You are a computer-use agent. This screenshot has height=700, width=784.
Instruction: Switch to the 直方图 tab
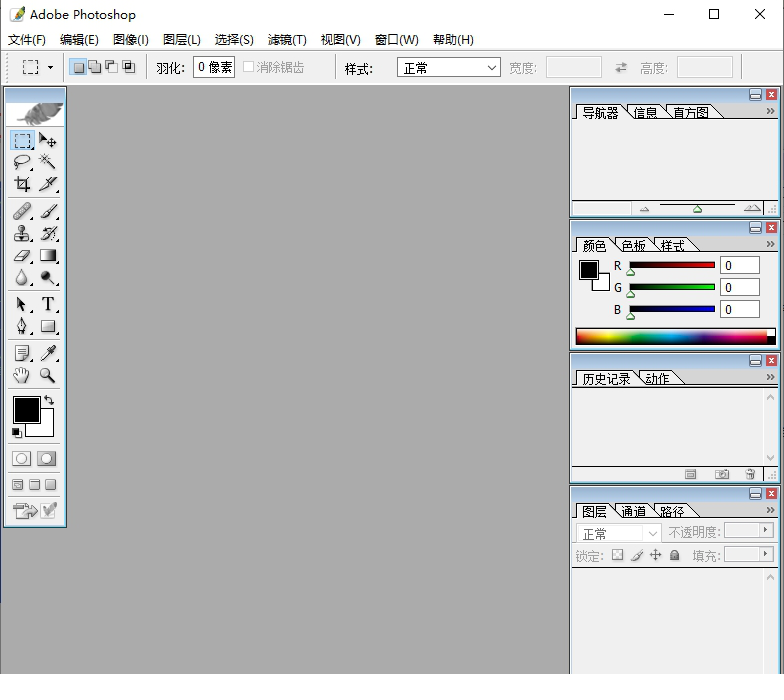(x=690, y=112)
